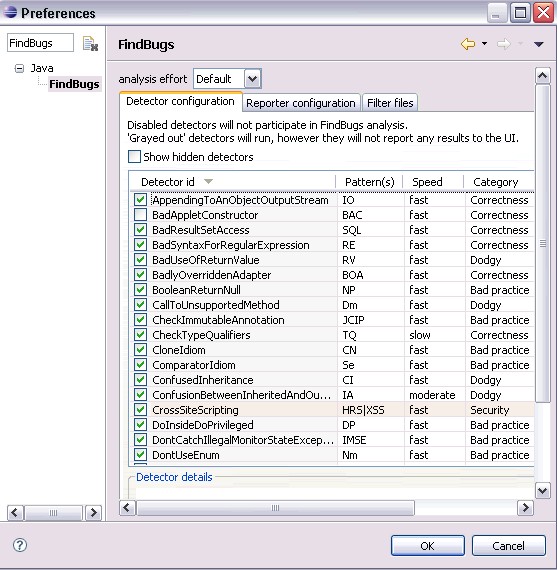The width and height of the screenshot is (557, 570).
Task: Click the content horizontal scrollbar thumb
Action: tap(275, 507)
